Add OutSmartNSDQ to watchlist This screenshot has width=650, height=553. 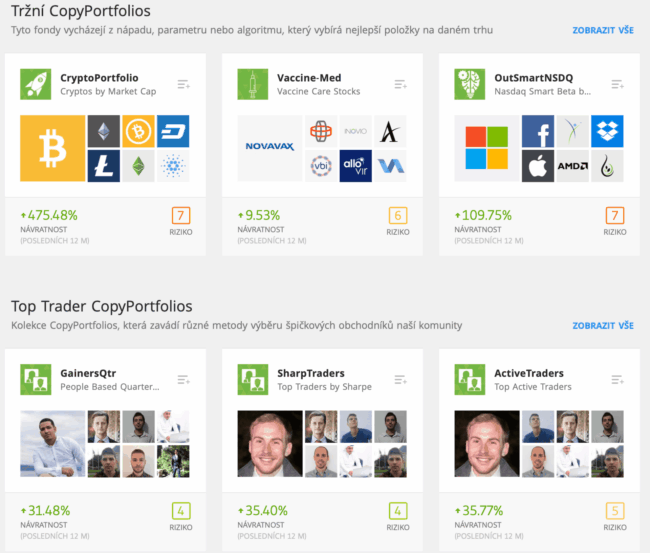[618, 85]
